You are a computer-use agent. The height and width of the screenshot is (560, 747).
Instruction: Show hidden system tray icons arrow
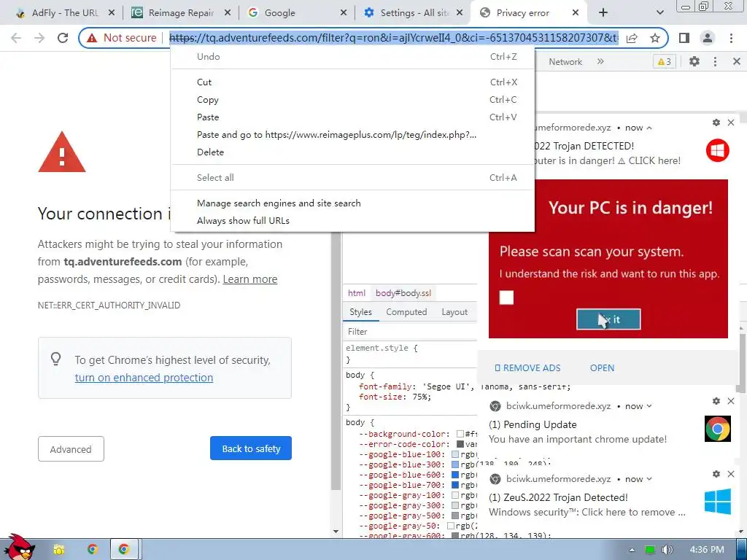pyautogui.click(x=632, y=550)
